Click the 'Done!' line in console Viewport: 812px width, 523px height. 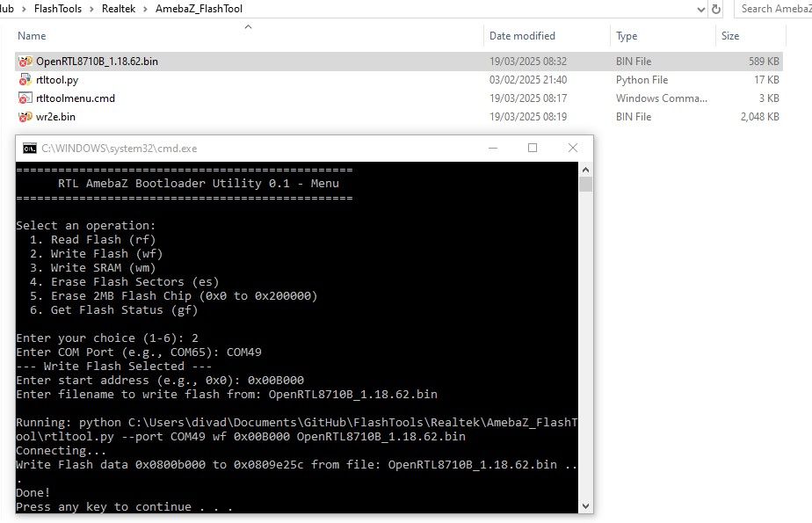click(x=33, y=492)
